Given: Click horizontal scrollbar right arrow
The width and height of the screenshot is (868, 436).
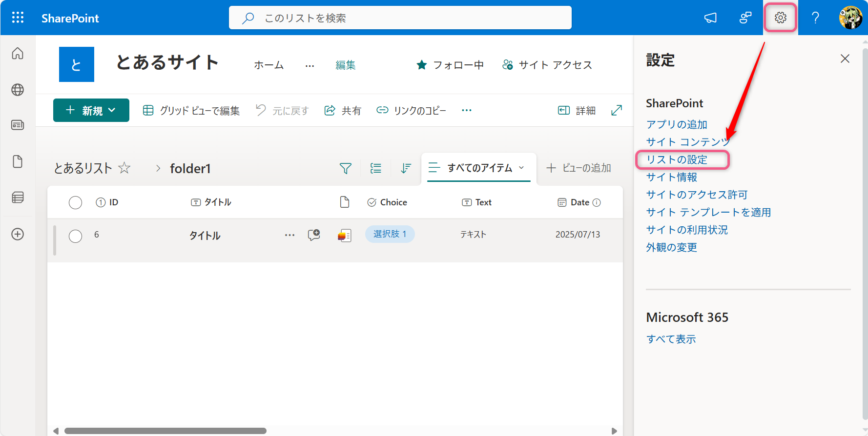Looking at the screenshot, I should [614, 431].
